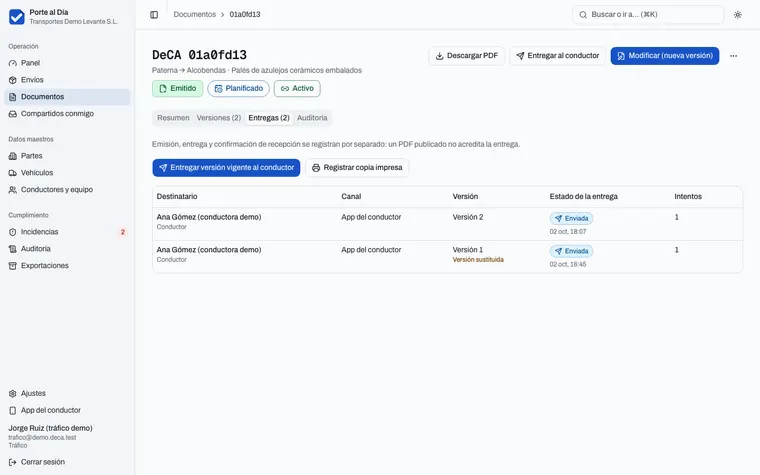
Task: Click the Canal column header
Action: pyautogui.click(x=351, y=197)
